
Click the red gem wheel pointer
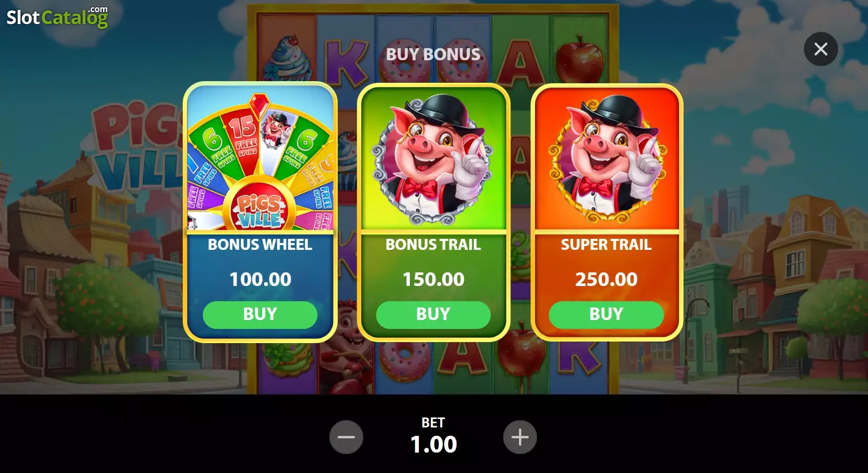[x=259, y=106]
